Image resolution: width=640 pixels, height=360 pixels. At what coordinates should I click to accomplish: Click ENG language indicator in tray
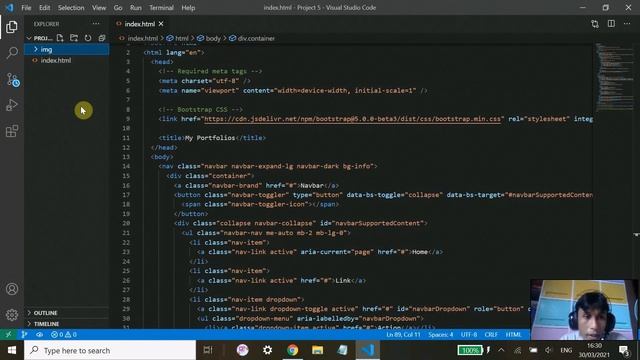click(x=566, y=350)
